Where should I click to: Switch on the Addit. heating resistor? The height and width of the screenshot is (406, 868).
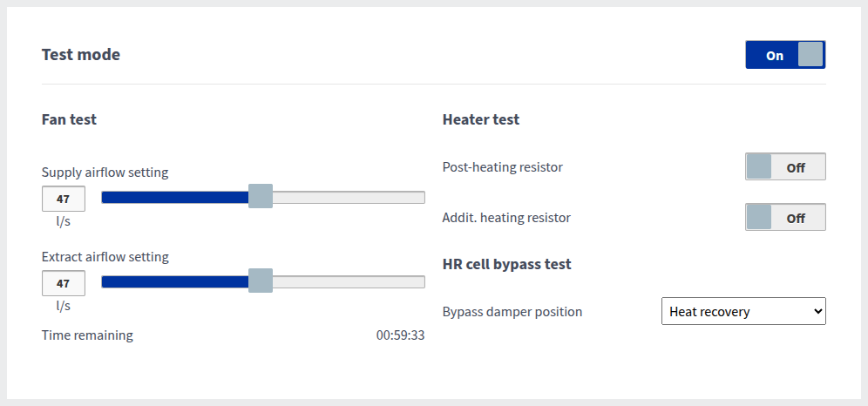click(x=785, y=218)
